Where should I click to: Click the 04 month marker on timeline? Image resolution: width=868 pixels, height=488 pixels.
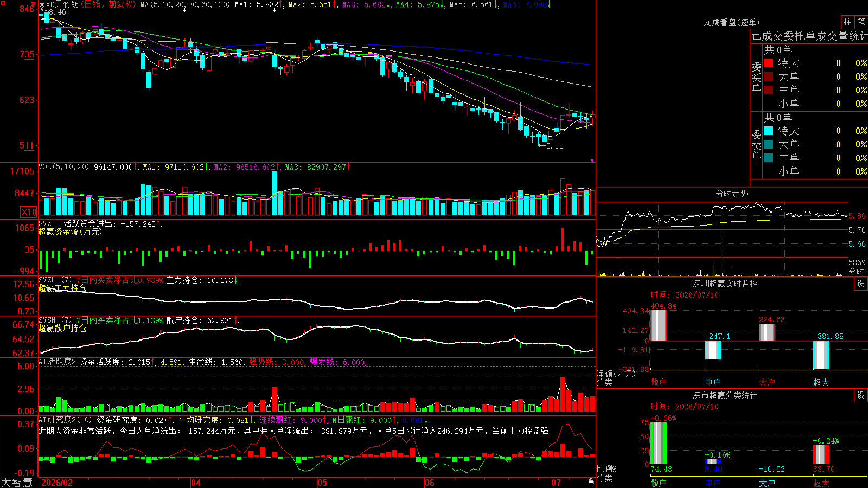tap(196, 483)
